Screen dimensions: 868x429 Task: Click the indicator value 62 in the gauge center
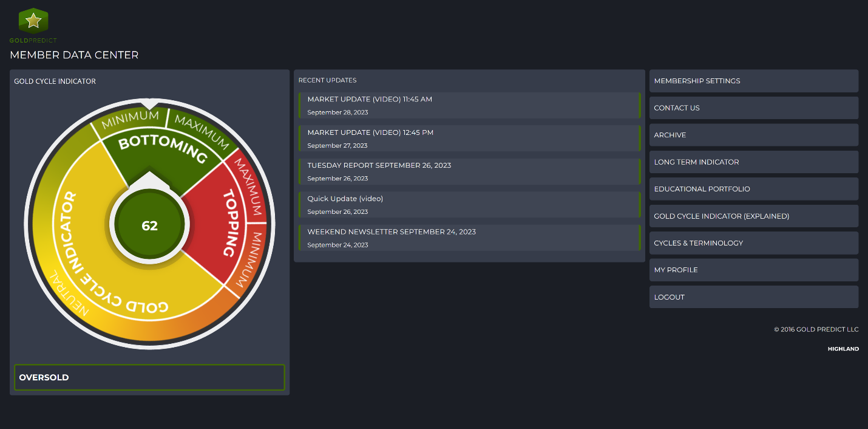point(149,226)
